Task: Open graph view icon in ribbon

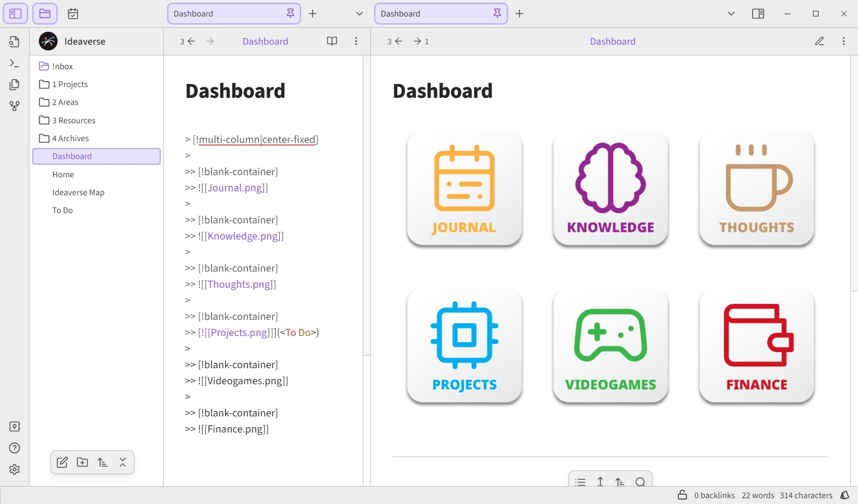Action: (x=14, y=106)
